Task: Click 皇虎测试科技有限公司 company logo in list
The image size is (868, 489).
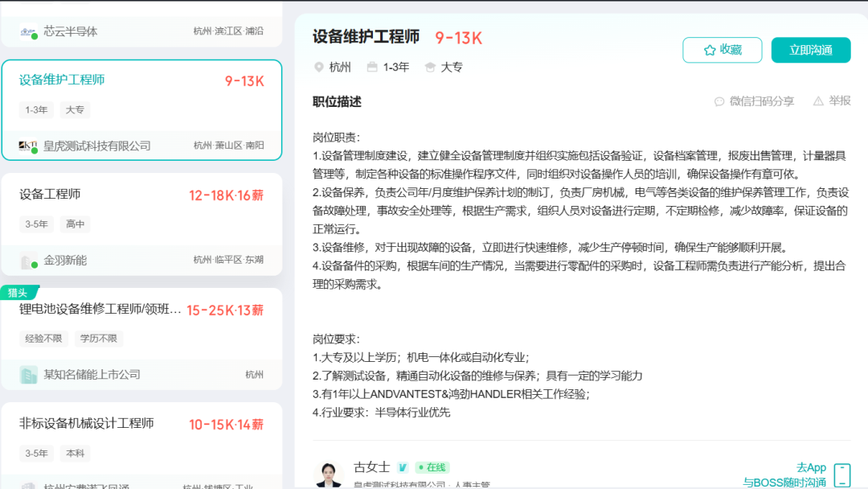Action: click(x=29, y=146)
